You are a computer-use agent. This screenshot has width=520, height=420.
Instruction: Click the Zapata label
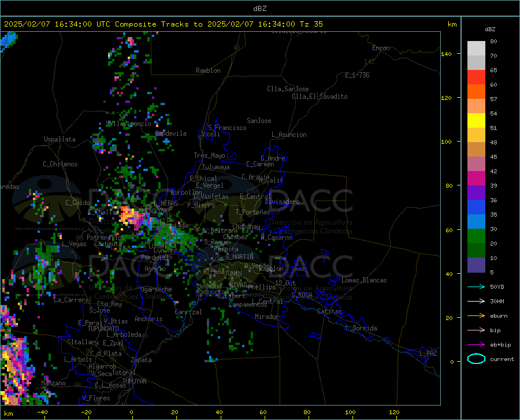tap(142, 360)
